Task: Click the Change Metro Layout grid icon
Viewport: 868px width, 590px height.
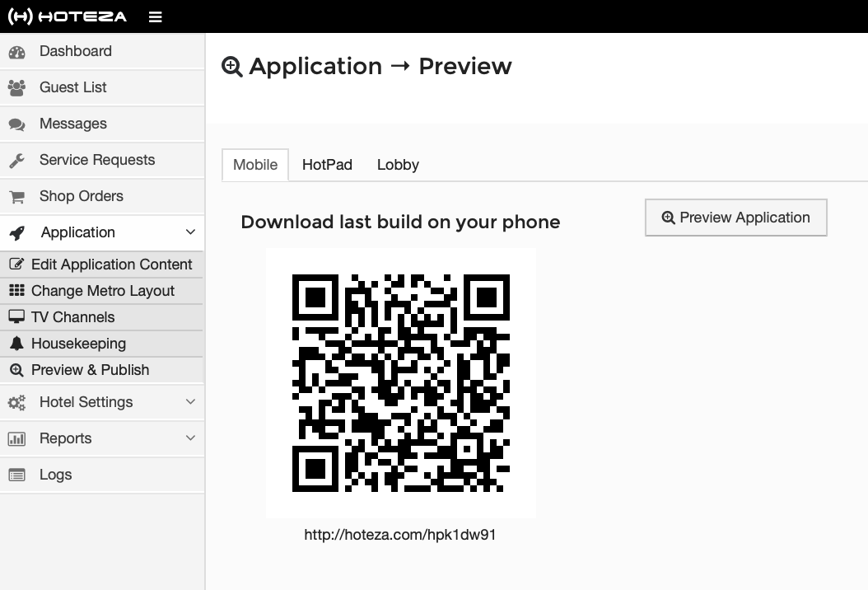Action: (16, 290)
